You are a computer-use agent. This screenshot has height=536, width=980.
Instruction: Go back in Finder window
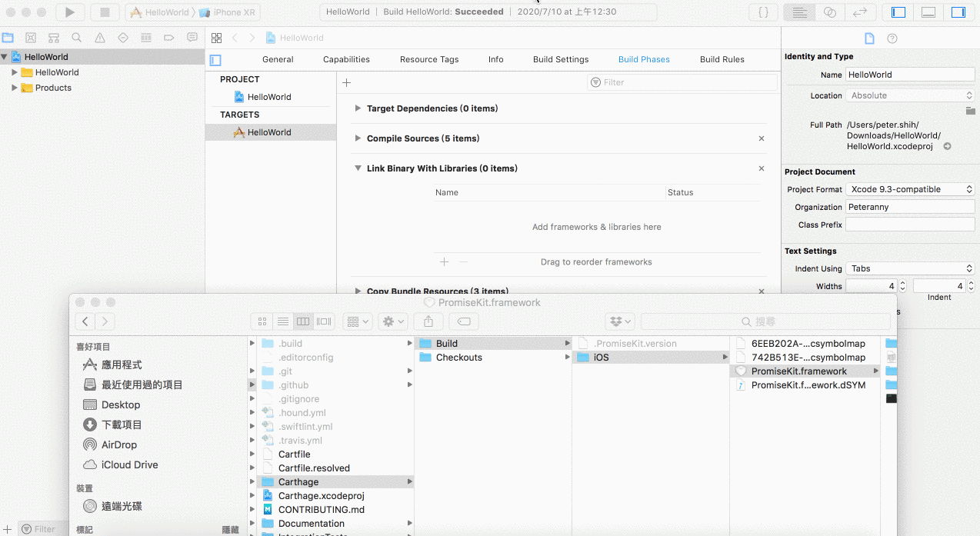point(85,321)
